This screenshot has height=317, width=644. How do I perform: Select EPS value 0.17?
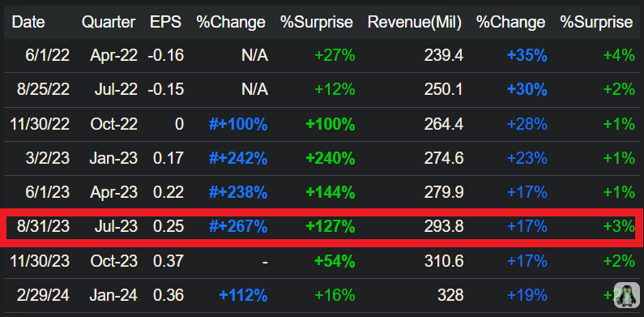coord(168,158)
